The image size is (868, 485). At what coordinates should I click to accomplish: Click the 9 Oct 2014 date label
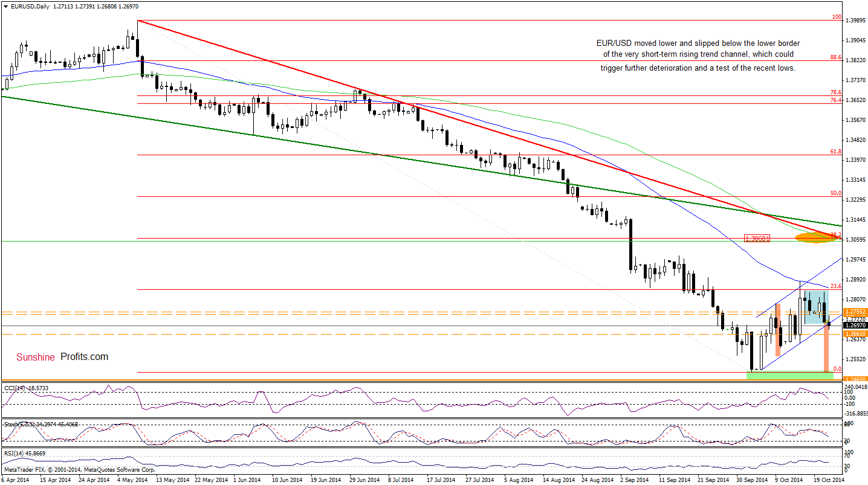pyautogui.click(x=789, y=480)
